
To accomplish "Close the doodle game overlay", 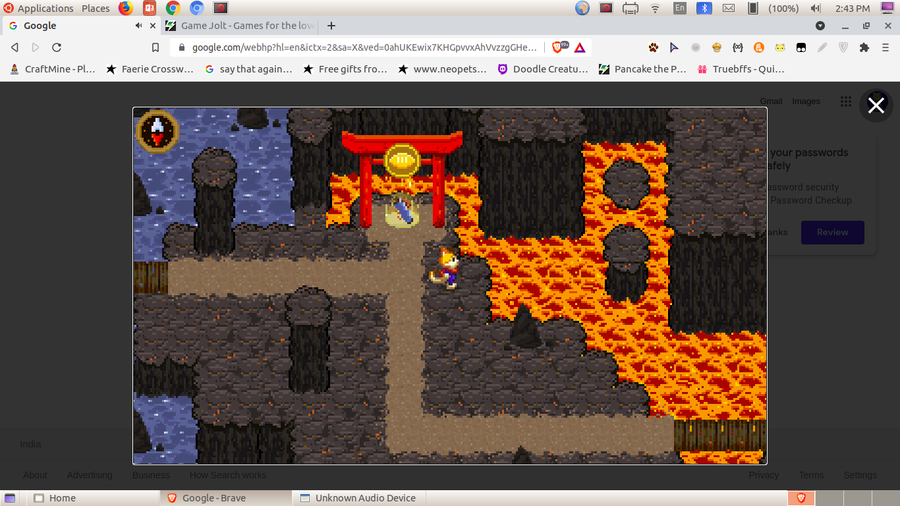I will pos(876,105).
